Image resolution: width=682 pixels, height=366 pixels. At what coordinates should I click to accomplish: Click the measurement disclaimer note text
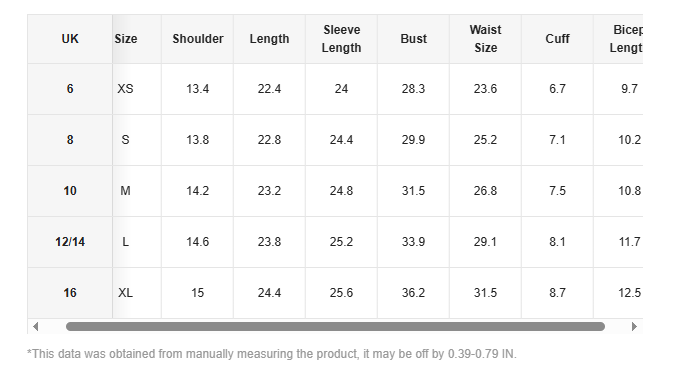point(272,354)
